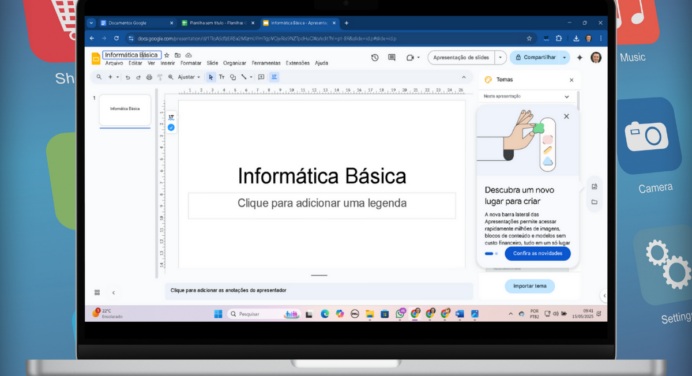The height and width of the screenshot is (376, 692).
Task: Open the folder icon on right rail
Action: pos(594,202)
